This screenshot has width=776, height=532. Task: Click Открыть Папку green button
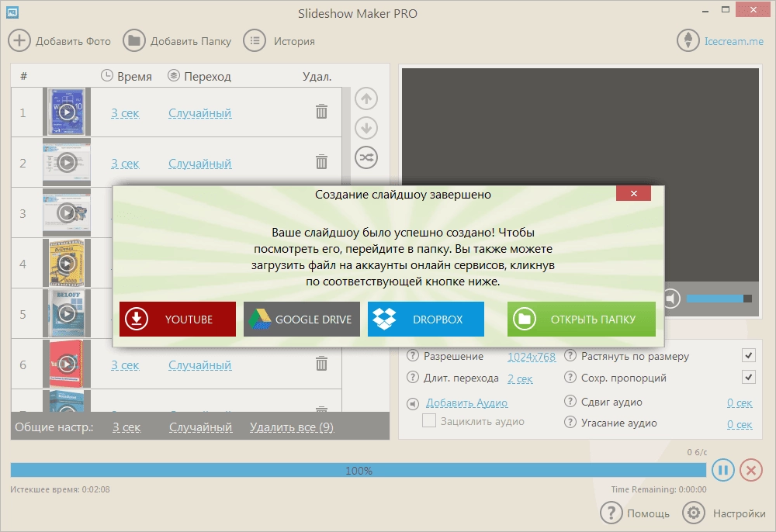point(581,320)
